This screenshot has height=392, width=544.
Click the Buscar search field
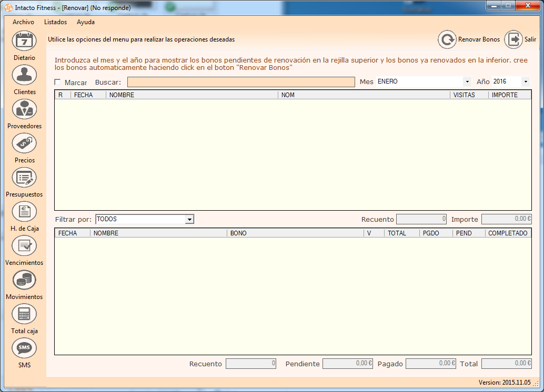[241, 82]
